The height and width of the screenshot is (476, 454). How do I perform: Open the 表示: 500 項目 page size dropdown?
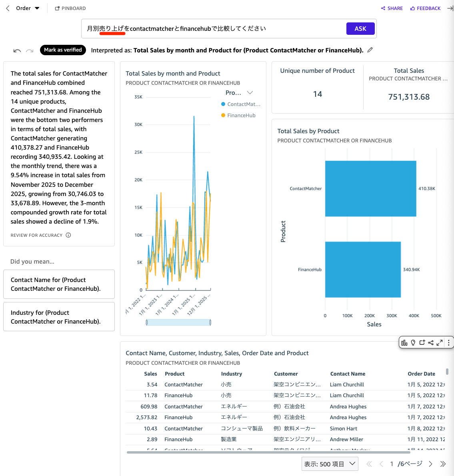pos(330,464)
